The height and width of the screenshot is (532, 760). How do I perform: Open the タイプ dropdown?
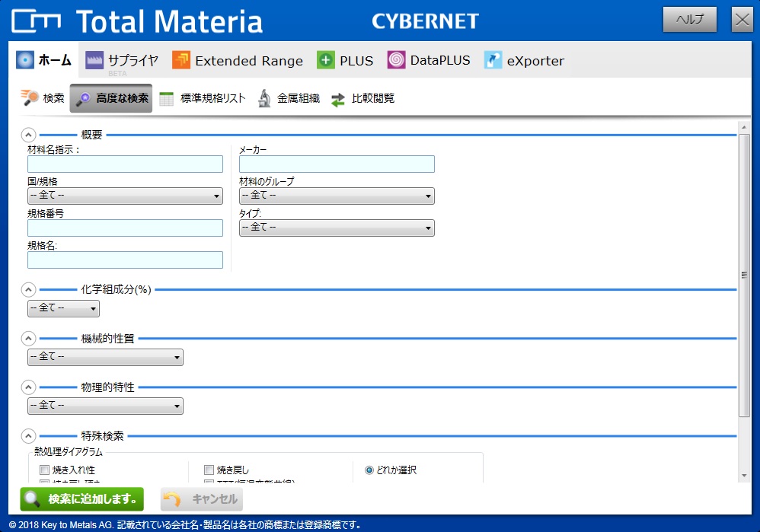click(x=337, y=228)
